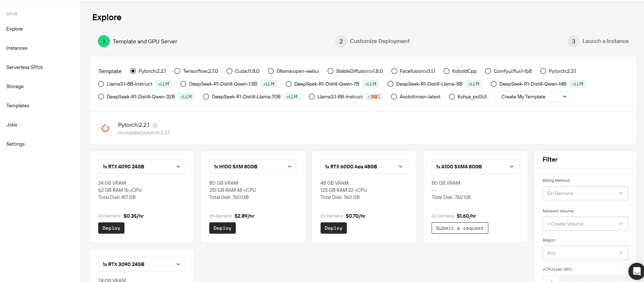This screenshot has width=644, height=282.
Task: Click the $1.60/hr price text
Action: pyautogui.click(x=466, y=216)
